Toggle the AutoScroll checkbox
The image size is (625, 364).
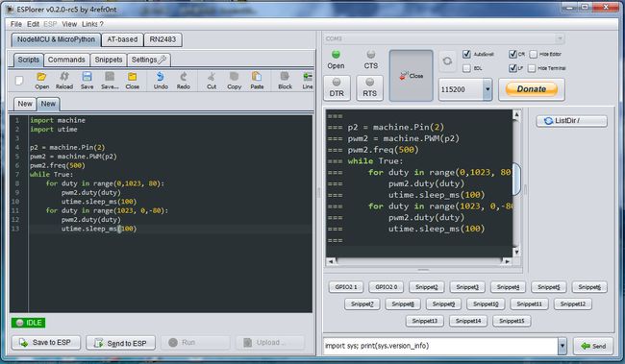click(x=466, y=54)
